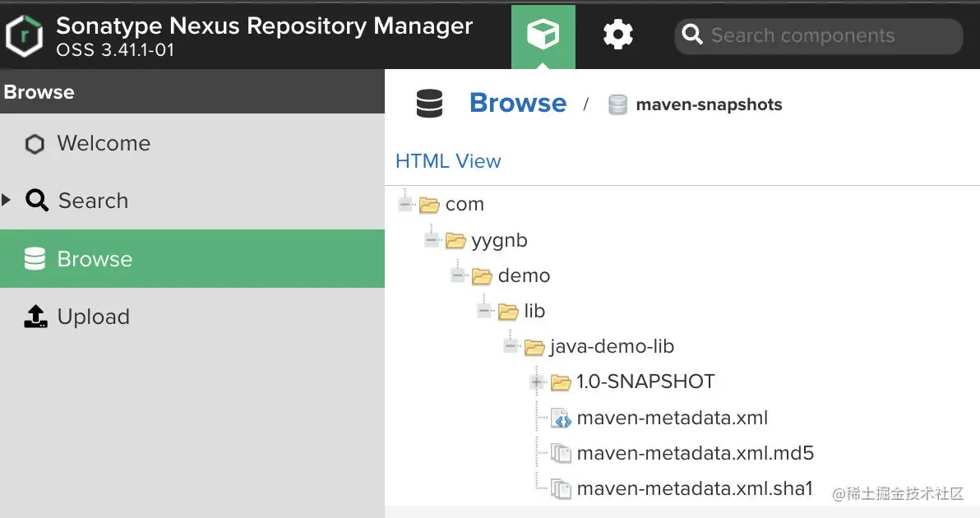
Task: Open the HTML View link
Action: click(x=448, y=161)
